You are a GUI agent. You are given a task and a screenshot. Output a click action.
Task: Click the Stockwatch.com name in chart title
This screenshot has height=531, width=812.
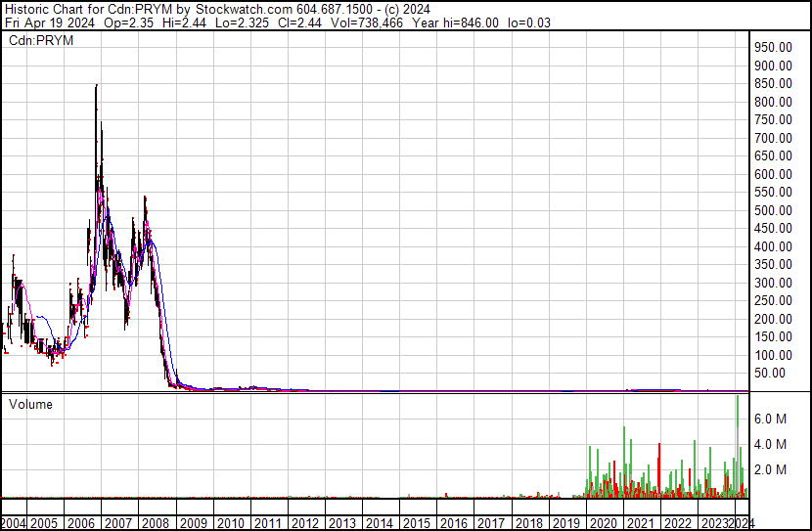coord(235,9)
